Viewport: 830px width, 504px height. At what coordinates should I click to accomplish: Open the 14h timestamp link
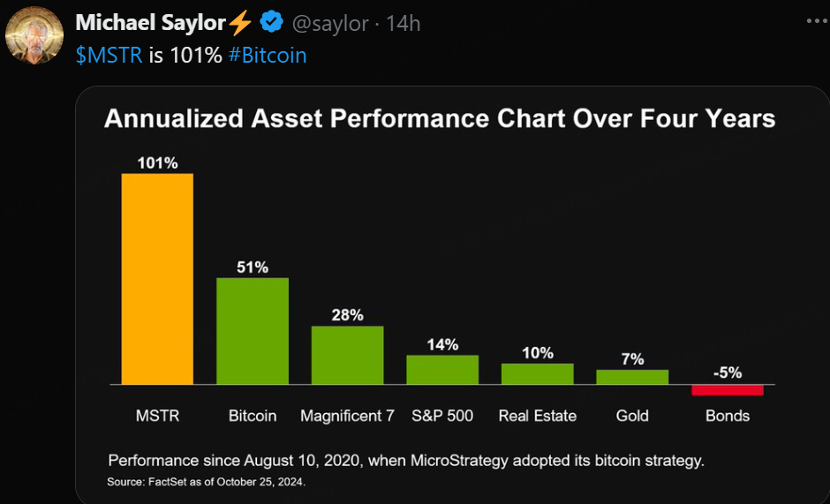[x=404, y=23]
